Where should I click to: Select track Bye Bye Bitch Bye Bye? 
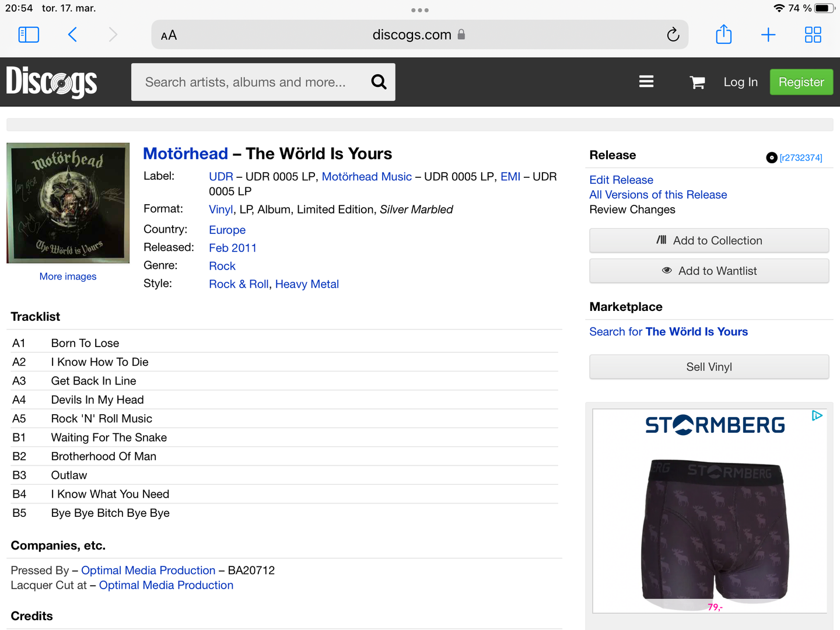(110, 513)
